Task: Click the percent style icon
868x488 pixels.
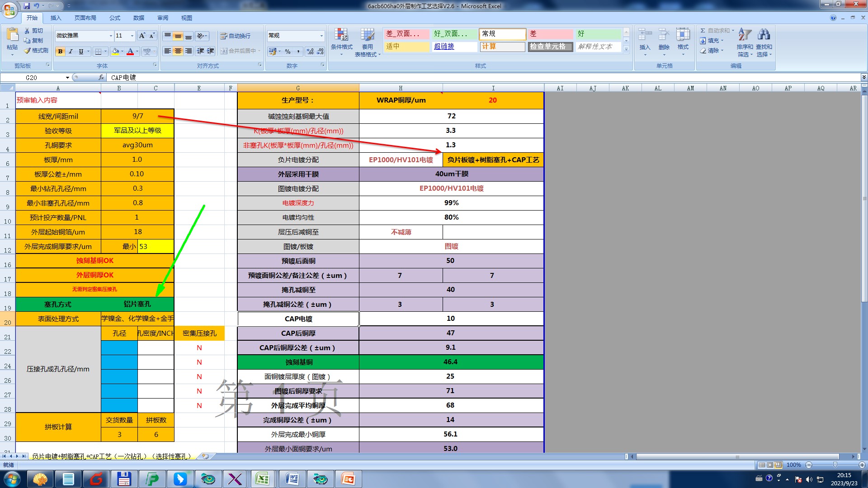Action: click(x=288, y=52)
